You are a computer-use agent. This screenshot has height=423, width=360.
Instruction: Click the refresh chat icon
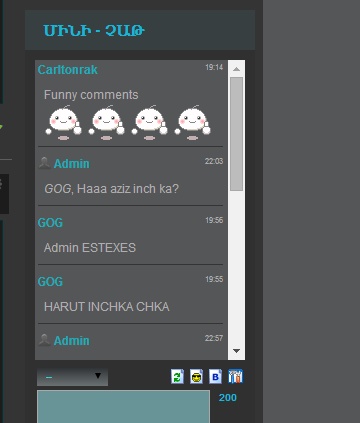click(x=177, y=377)
